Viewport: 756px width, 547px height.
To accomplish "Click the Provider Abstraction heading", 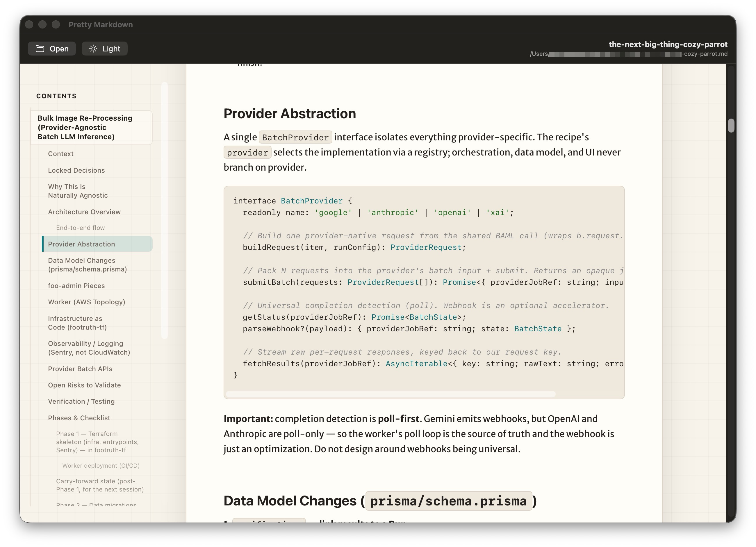I will pyautogui.click(x=290, y=114).
